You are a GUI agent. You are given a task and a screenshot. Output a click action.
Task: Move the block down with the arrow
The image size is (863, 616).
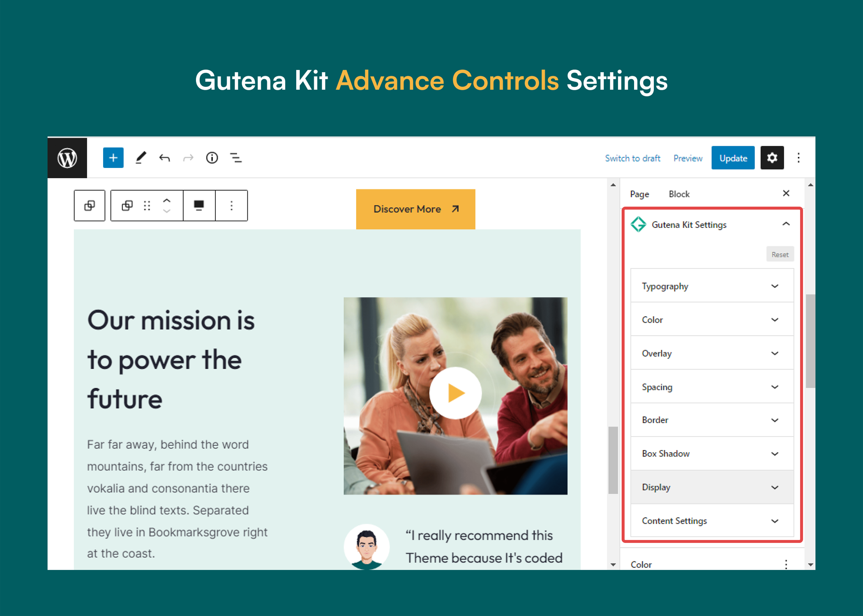pos(166,211)
